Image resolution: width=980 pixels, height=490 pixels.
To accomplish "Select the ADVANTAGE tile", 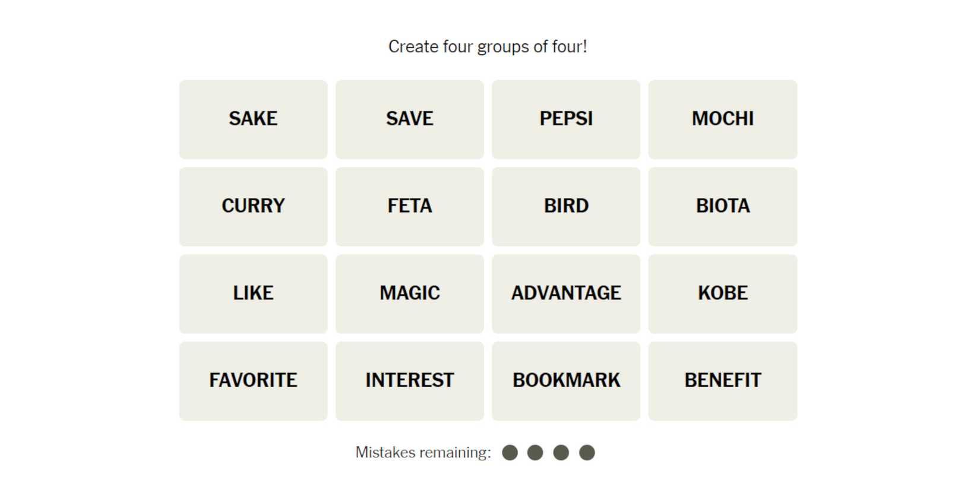I will coord(565,293).
